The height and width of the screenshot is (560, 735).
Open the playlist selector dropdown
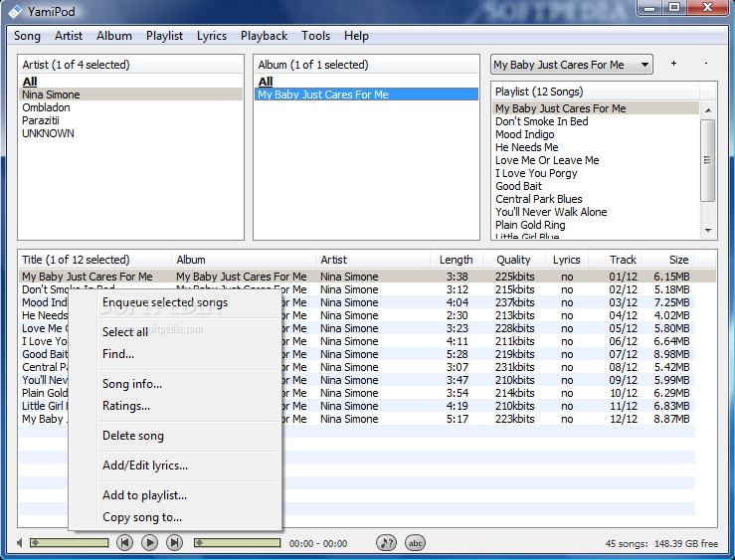(x=572, y=65)
